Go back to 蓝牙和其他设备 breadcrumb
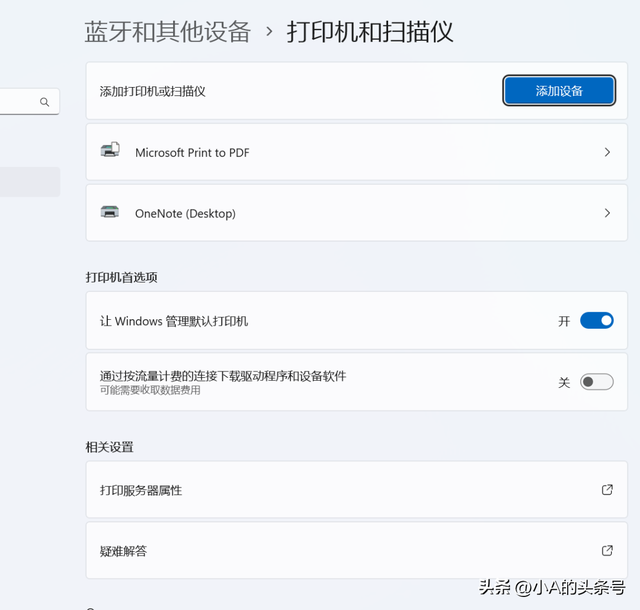The height and width of the screenshot is (610, 640). tap(168, 32)
